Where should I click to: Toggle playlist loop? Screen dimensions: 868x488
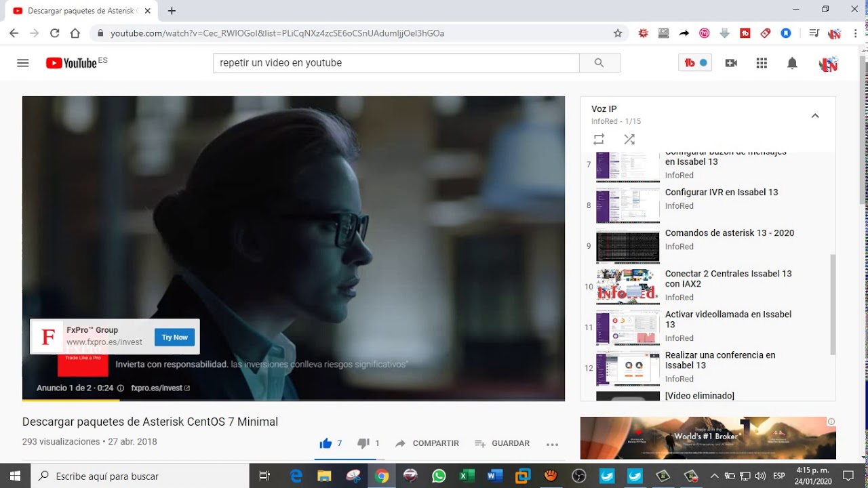coord(599,139)
